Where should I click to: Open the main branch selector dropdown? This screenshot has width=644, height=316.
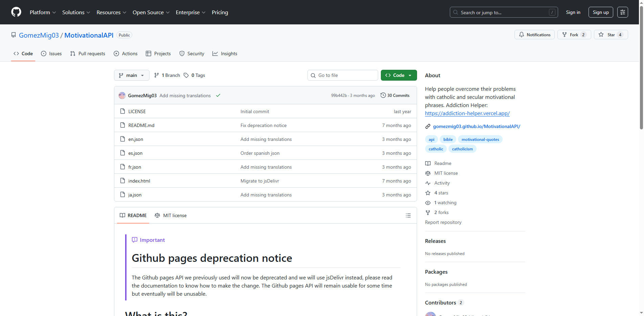click(x=132, y=75)
